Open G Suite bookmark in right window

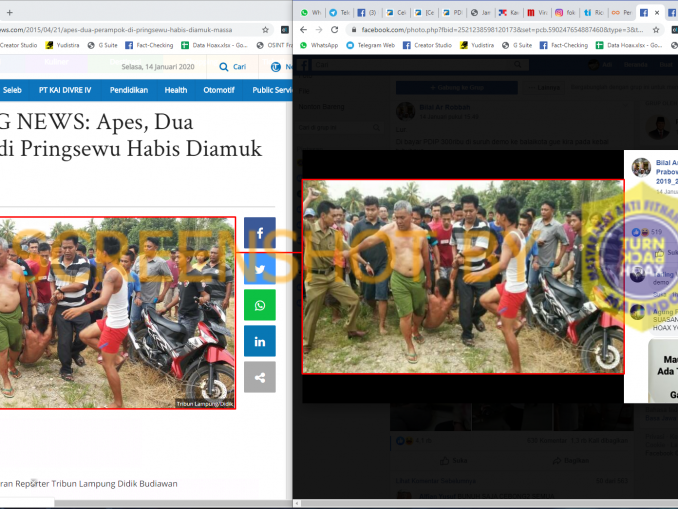pos(517,45)
